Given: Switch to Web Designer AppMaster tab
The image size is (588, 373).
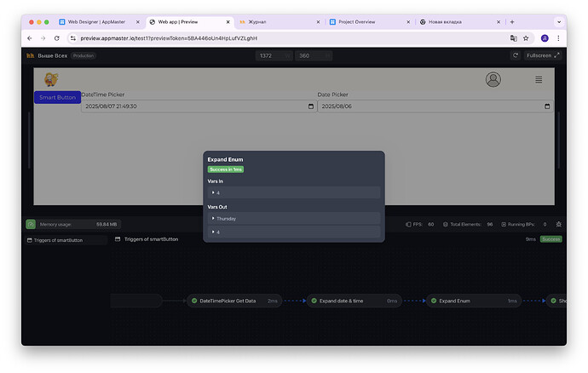Looking at the screenshot, I should pos(95,21).
